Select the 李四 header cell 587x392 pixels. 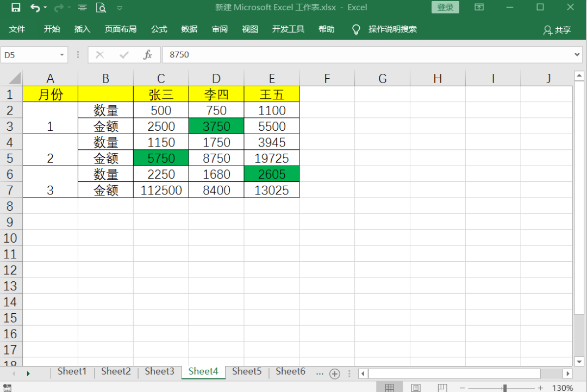216,94
